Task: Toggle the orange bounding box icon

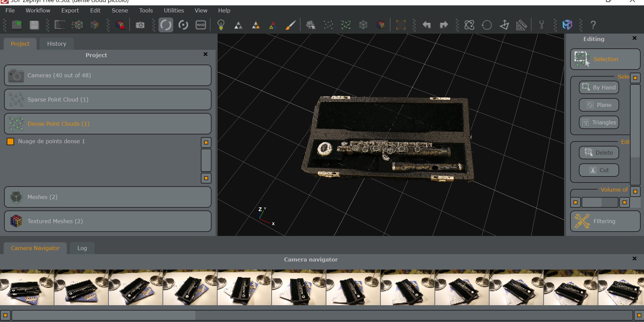Action: [401, 25]
